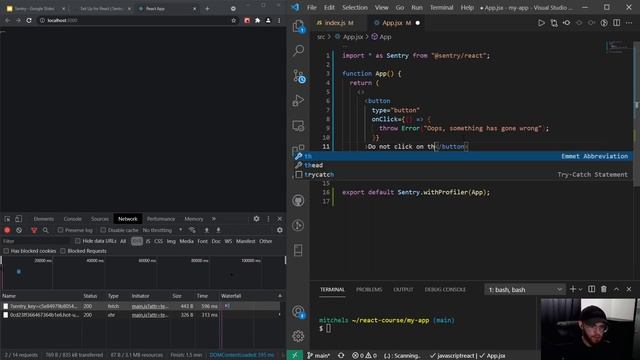Image resolution: width=640 pixels, height=360 pixels.
Task: Run the code using the editor play icon
Action: [x=541, y=23]
